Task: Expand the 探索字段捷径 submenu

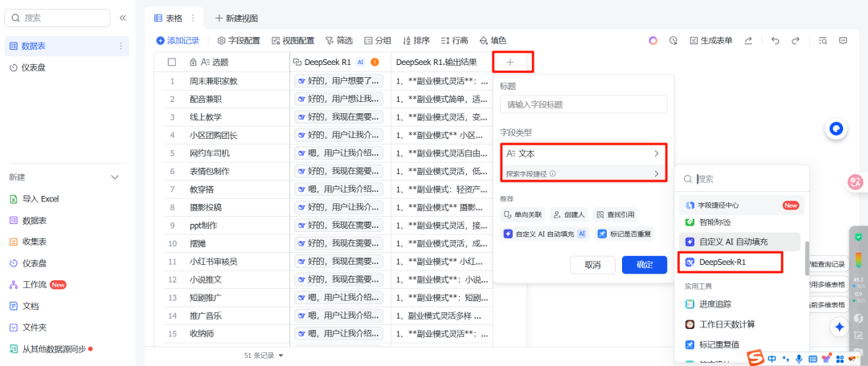Action: (x=583, y=173)
